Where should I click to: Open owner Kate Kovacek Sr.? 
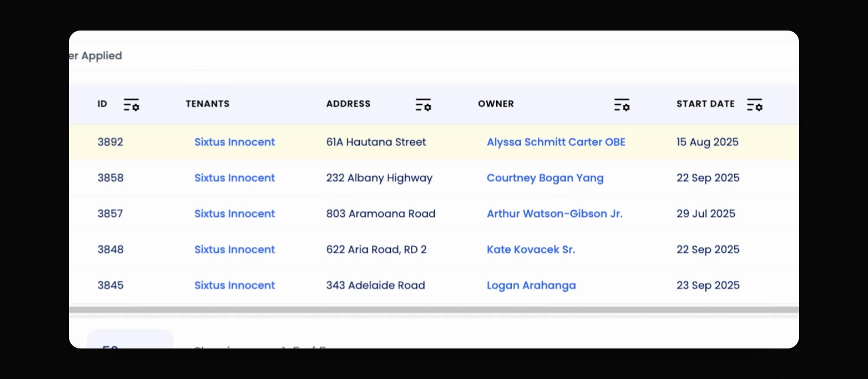pyautogui.click(x=531, y=250)
